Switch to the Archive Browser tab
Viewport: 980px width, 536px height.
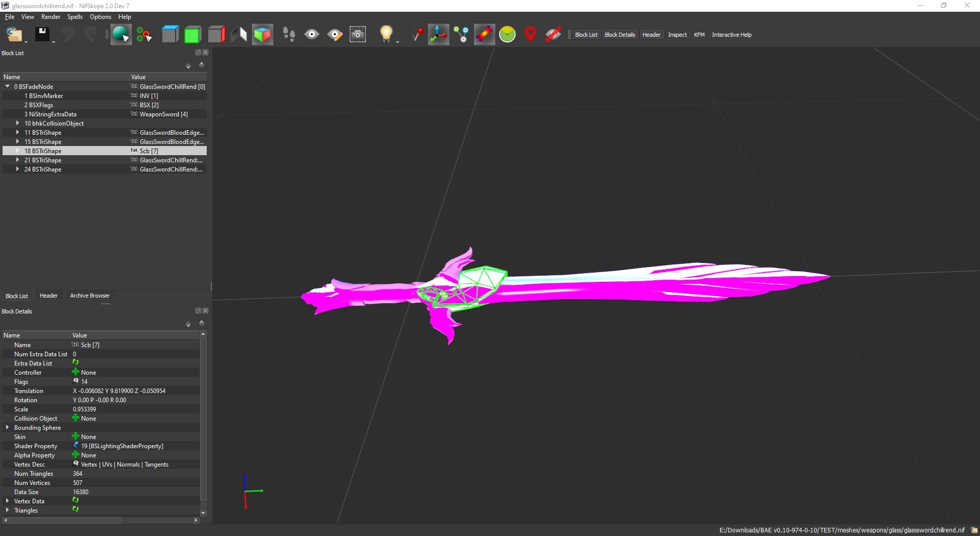90,296
